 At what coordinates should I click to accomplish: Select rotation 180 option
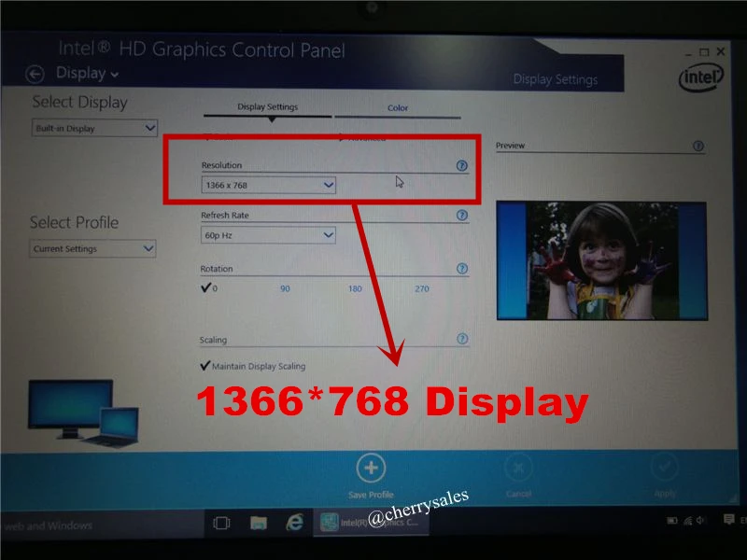tap(355, 288)
